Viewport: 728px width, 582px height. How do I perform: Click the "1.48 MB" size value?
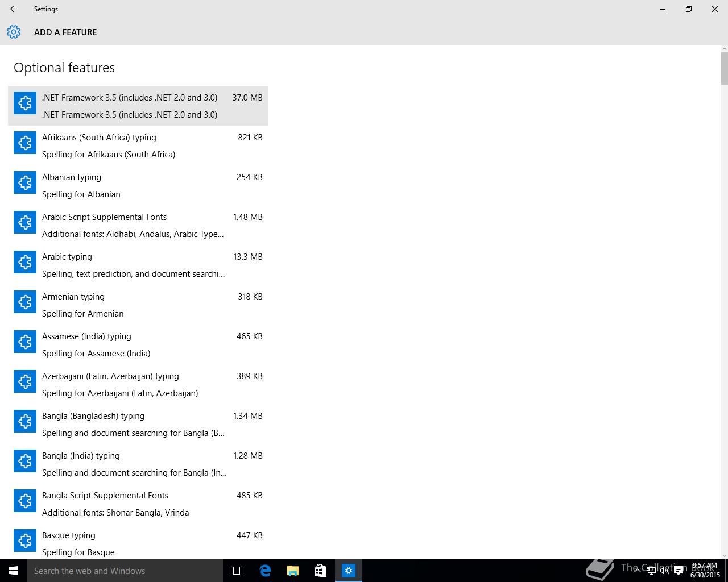pyautogui.click(x=248, y=217)
